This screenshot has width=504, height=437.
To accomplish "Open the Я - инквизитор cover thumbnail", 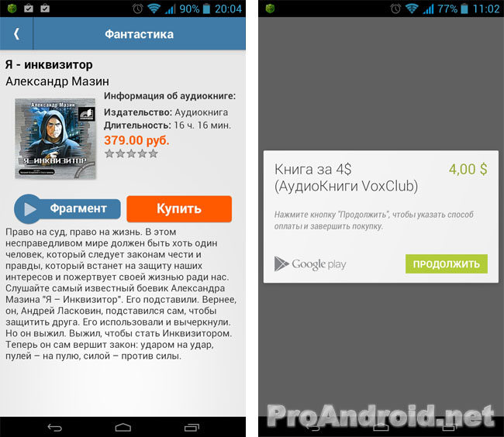I will coord(55,139).
